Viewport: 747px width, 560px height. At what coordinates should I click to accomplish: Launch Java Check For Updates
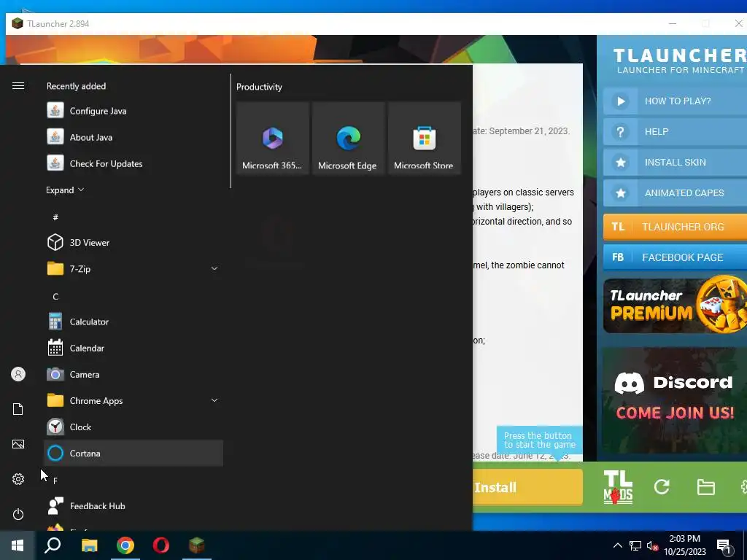(133, 164)
